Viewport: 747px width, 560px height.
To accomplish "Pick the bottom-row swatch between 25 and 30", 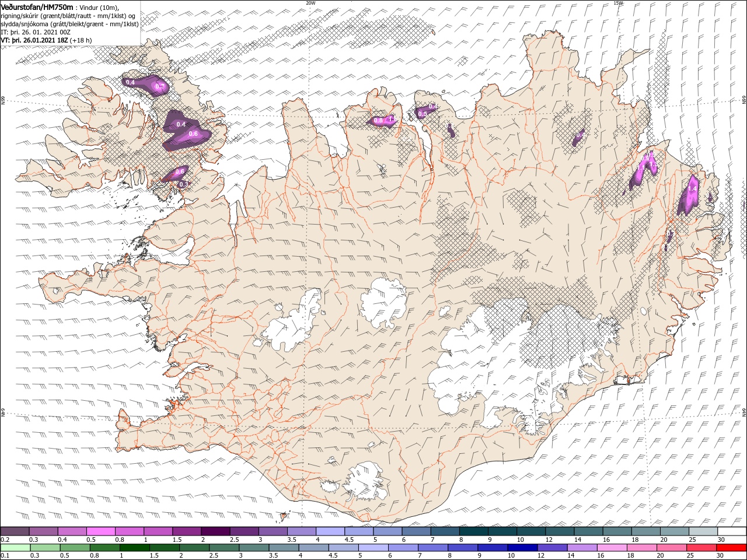I will (x=701, y=548).
